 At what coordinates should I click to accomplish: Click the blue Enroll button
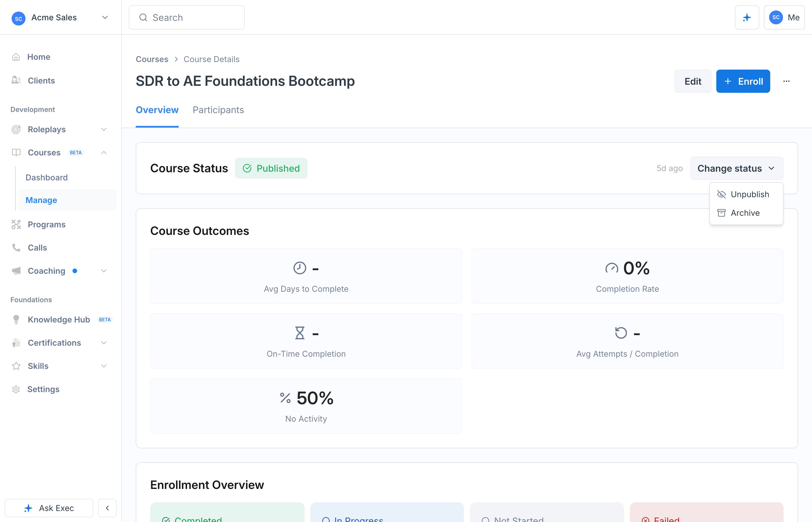coord(743,81)
